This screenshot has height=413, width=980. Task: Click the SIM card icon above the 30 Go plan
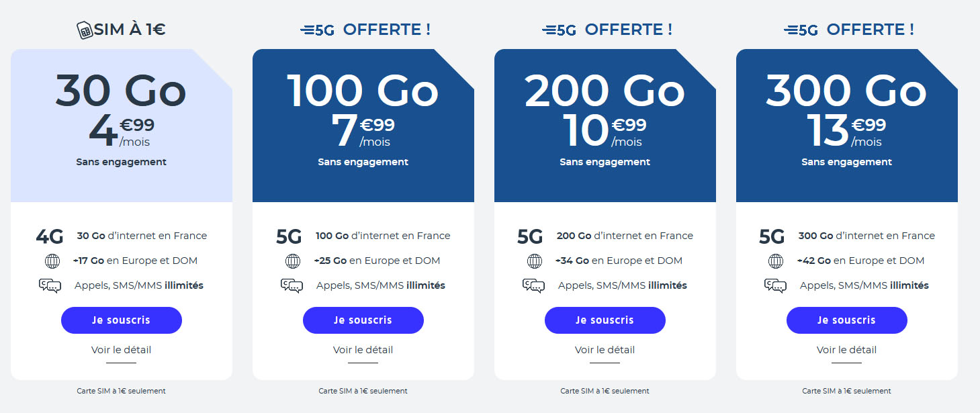coord(85,30)
